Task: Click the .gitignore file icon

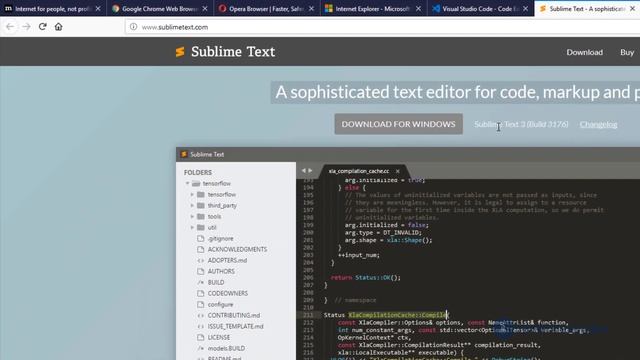Action: 201,238
